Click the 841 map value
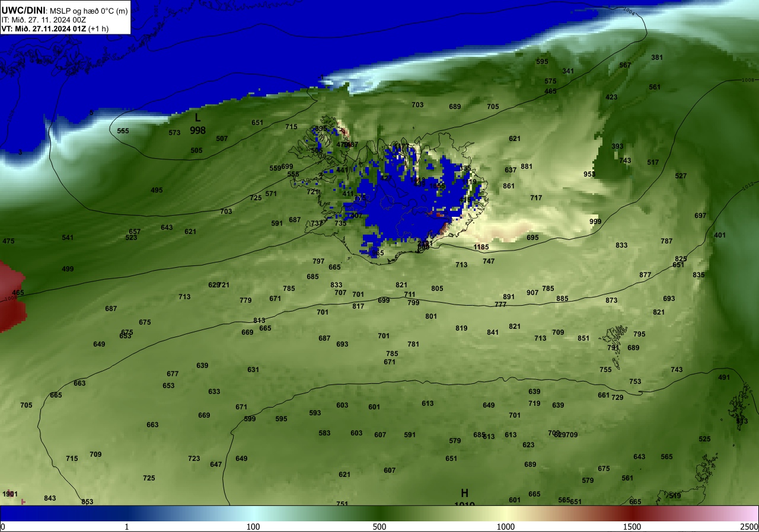 (493, 332)
